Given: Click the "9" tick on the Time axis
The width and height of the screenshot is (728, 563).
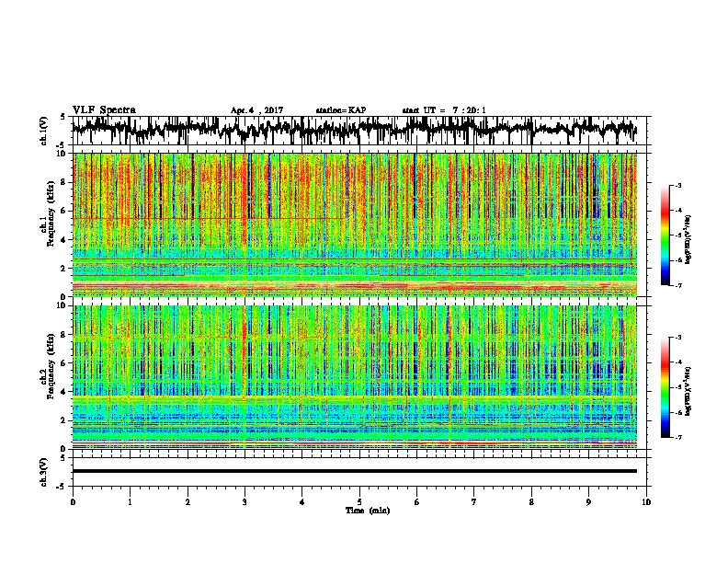Looking at the screenshot, I should coord(588,502).
